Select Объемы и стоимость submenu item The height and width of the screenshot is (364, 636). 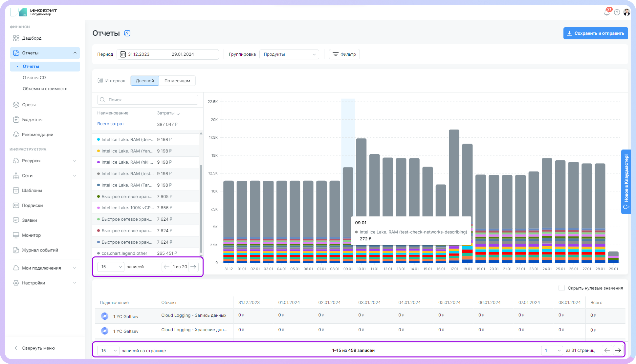click(x=45, y=89)
